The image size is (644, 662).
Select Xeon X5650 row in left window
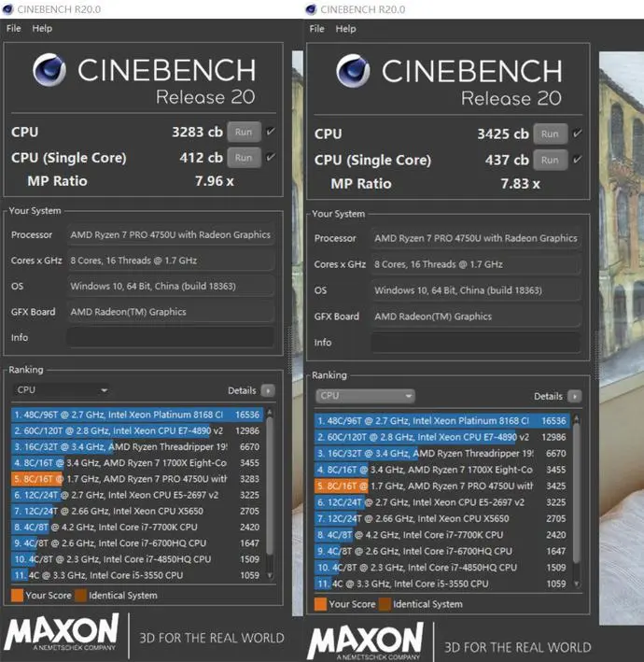137,511
